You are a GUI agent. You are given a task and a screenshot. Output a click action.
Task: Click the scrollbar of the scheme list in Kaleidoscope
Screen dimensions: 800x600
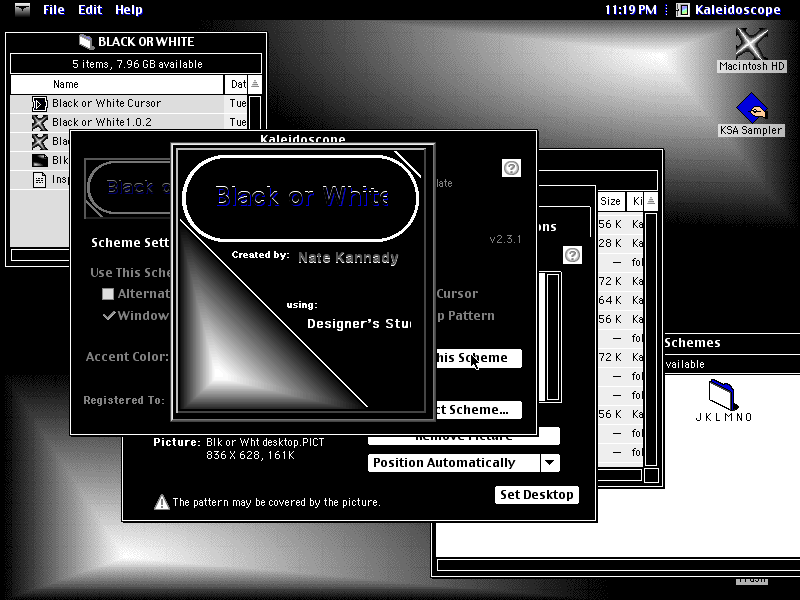553,337
